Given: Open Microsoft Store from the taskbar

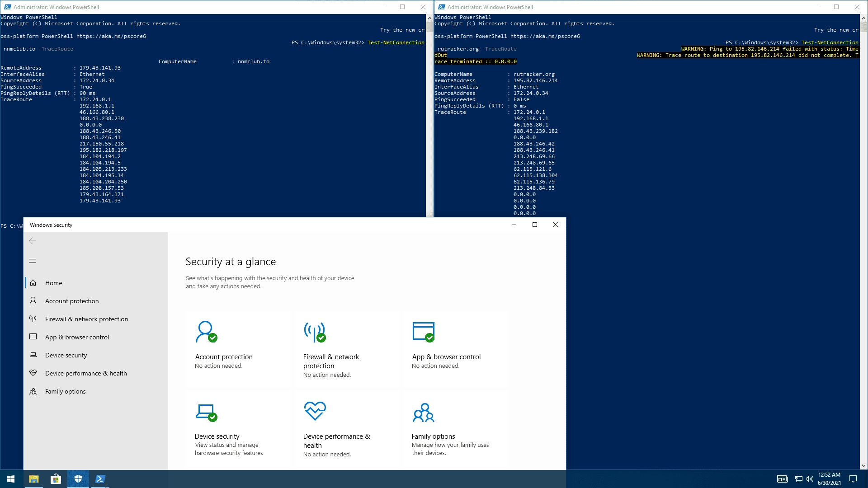Looking at the screenshot, I should point(56,479).
